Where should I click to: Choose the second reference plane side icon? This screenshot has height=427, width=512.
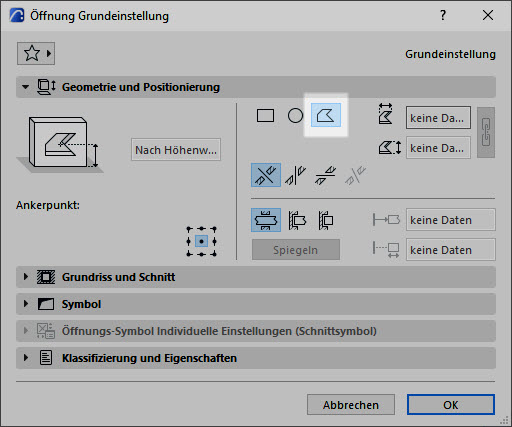pos(296,220)
